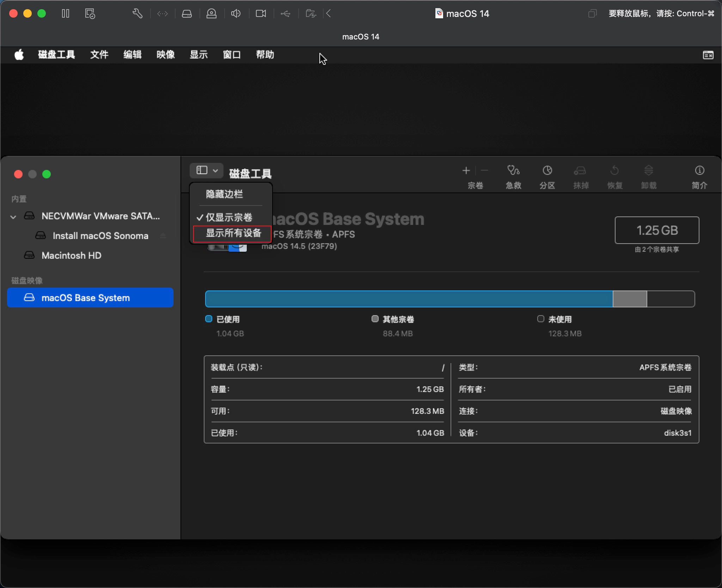Click the blue used segment of the storage bar
Image resolution: width=722 pixels, height=588 pixels.
[409, 299]
